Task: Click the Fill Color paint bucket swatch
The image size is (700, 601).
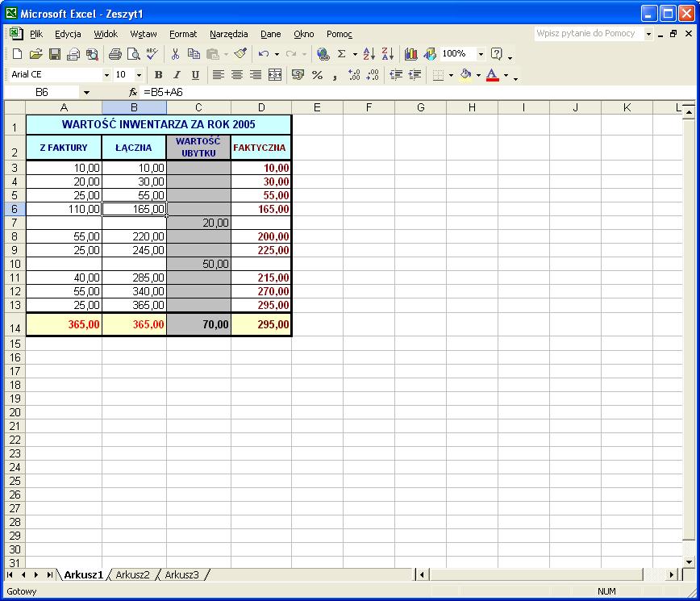Action: pyautogui.click(x=465, y=75)
